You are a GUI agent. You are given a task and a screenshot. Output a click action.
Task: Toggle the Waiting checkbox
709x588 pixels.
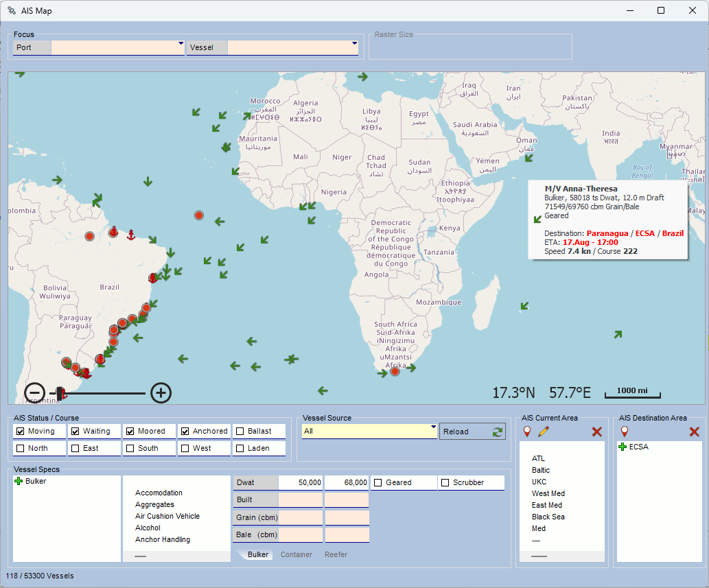click(x=75, y=431)
